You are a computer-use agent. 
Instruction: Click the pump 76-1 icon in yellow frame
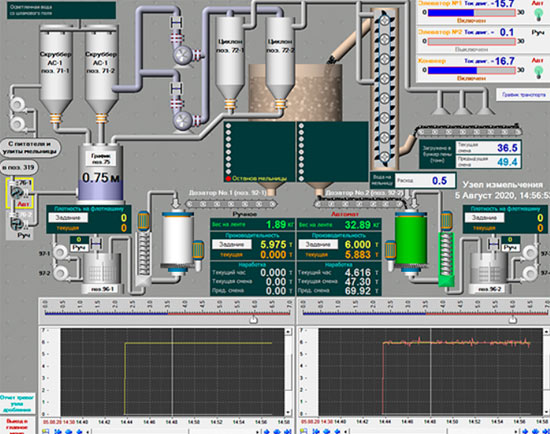[17, 192]
